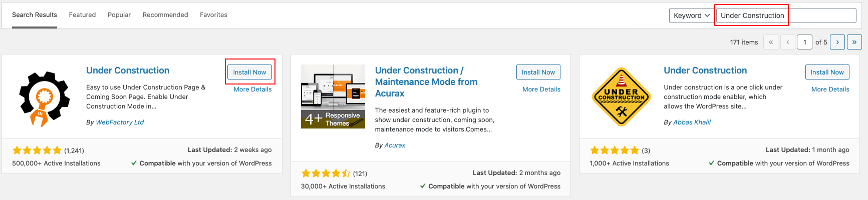868x200 pixels.
Task: Go to the next page of results
Action: click(837, 42)
